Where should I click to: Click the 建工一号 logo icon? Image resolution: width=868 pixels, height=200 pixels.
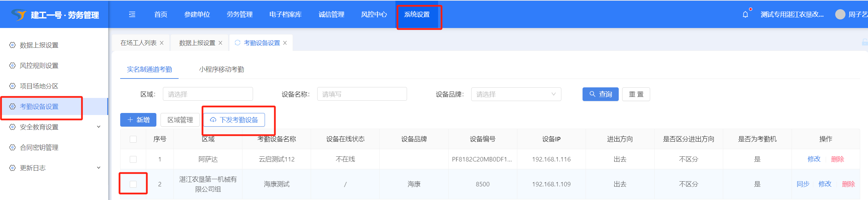tap(18, 15)
